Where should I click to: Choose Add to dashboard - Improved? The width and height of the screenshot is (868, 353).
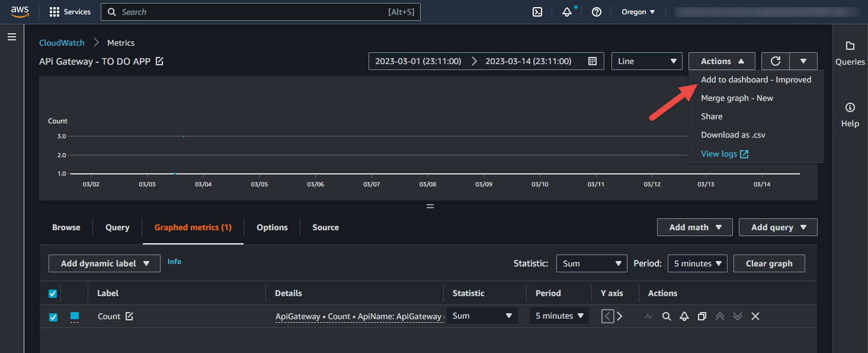pos(756,79)
